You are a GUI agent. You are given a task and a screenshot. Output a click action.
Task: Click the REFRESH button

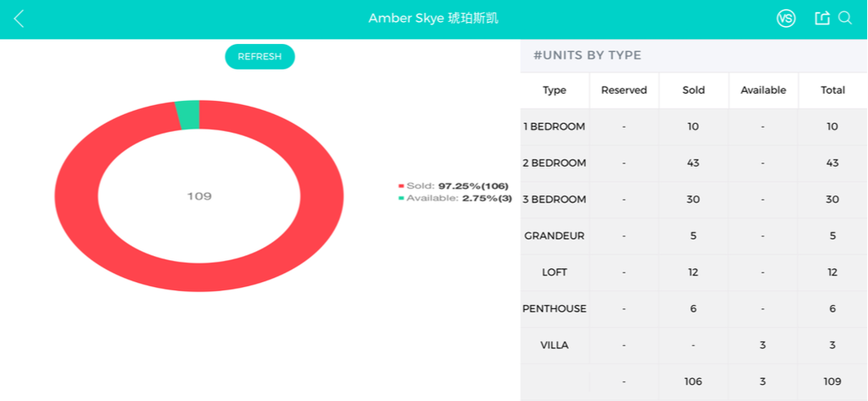[x=260, y=56]
